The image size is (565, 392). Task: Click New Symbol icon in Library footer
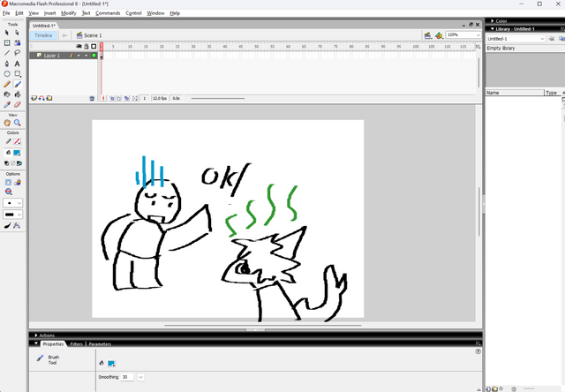pyautogui.click(x=488, y=388)
